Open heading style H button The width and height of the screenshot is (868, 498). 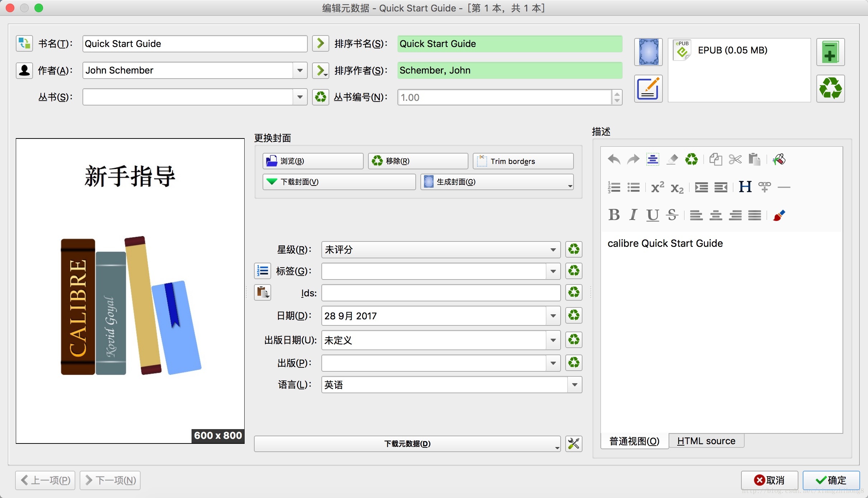point(745,187)
